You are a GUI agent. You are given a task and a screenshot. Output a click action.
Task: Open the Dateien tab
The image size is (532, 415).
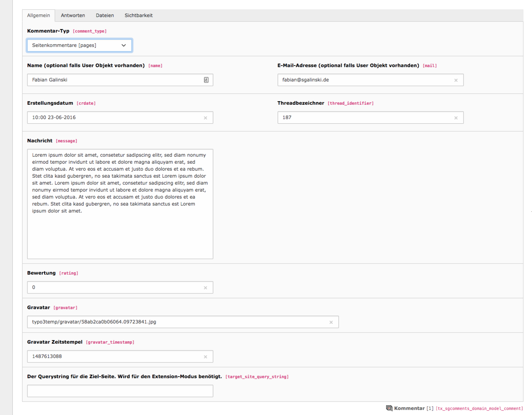[105, 15]
